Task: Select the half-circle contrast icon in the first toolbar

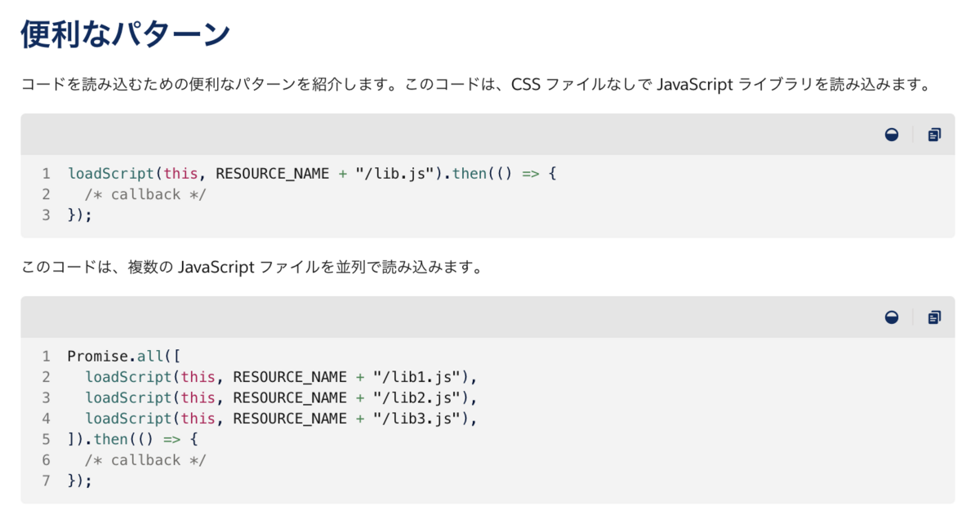Action: point(892,135)
